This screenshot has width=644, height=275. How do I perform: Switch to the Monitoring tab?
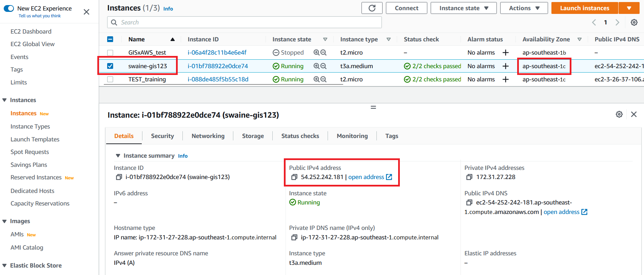coord(352,136)
